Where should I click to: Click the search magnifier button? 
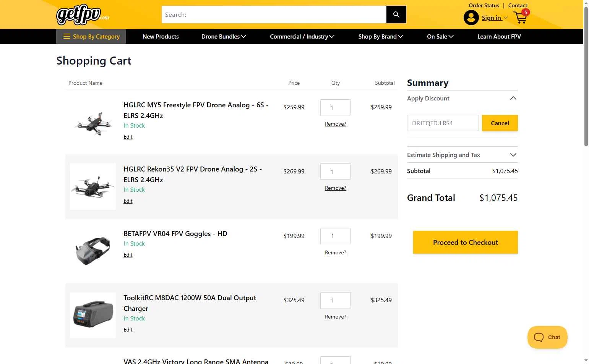click(396, 15)
